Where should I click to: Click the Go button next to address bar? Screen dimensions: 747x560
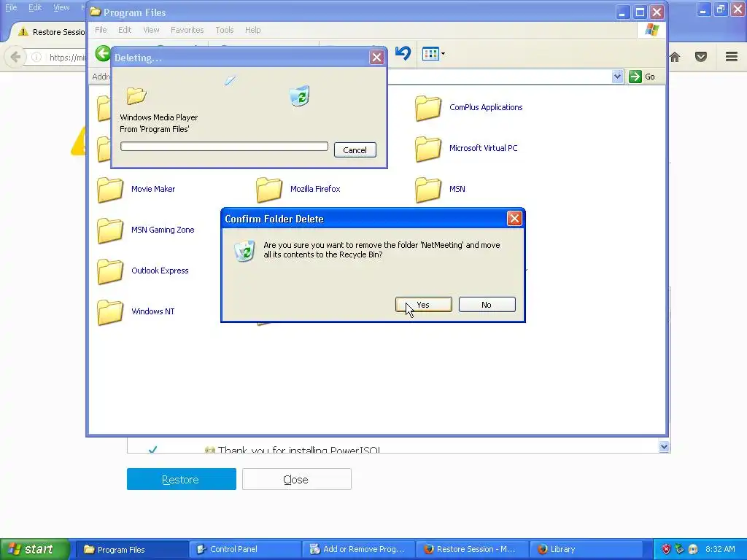pos(642,77)
